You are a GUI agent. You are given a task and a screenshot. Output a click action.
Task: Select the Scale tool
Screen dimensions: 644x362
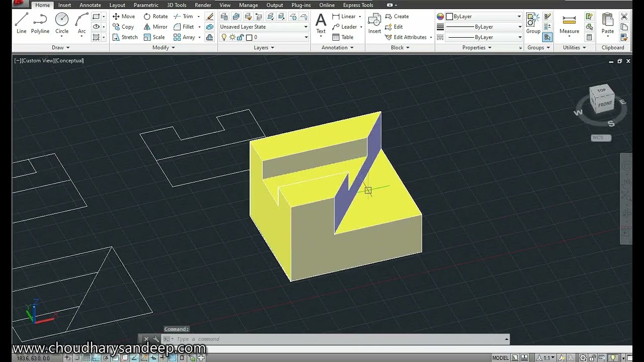pyautogui.click(x=154, y=37)
